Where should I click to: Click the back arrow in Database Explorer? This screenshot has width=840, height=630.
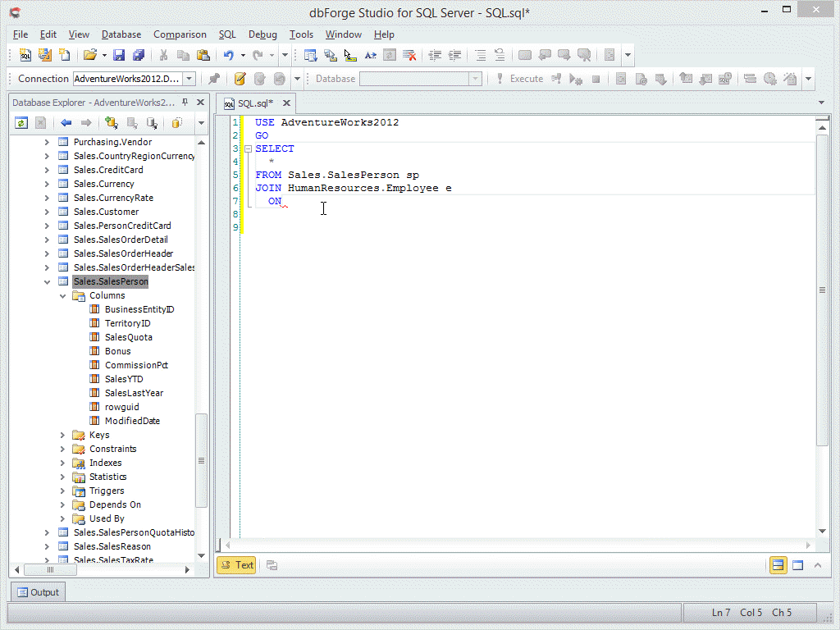[66, 123]
